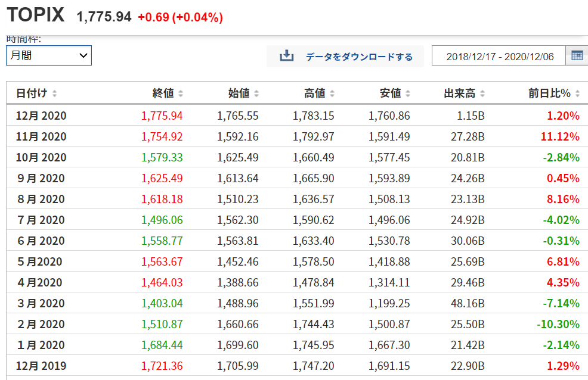Click the 日付け column header
Viewport: 588px width, 380px height.
32,94
